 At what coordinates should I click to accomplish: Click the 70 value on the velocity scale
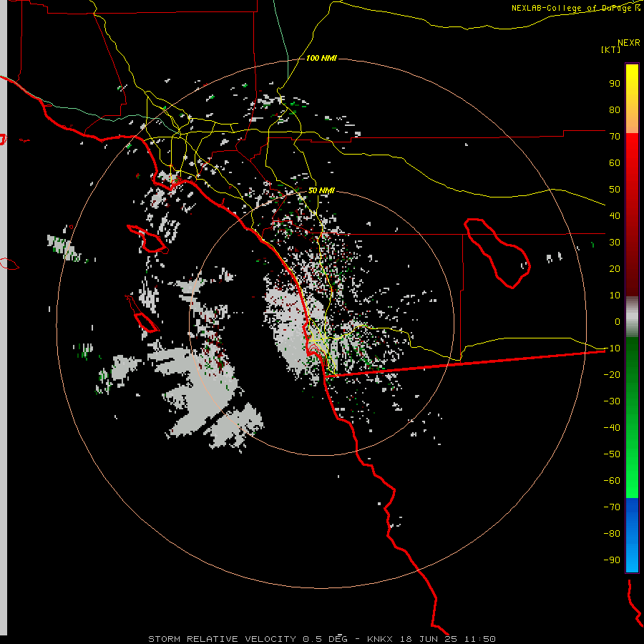pyautogui.click(x=615, y=137)
